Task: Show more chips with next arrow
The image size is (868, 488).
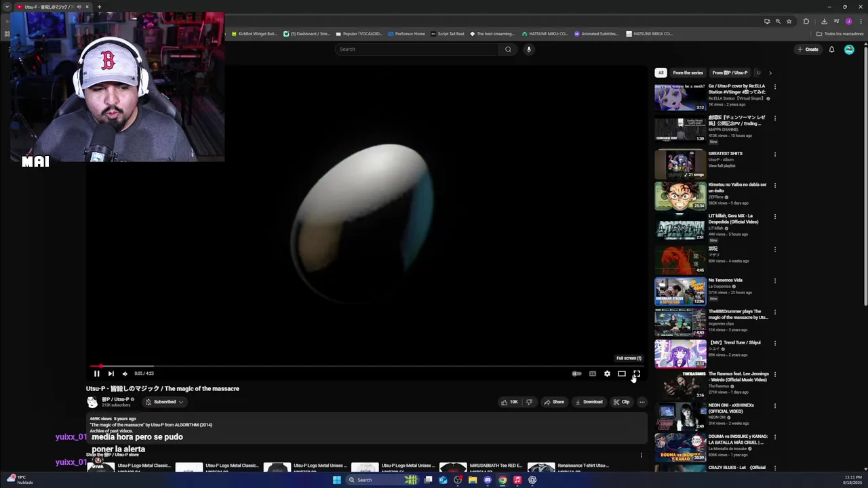Action: pyautogui.click(x=770, y=73)
